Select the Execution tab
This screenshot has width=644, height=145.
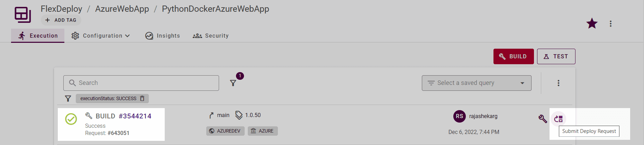(x=38, y=36)
